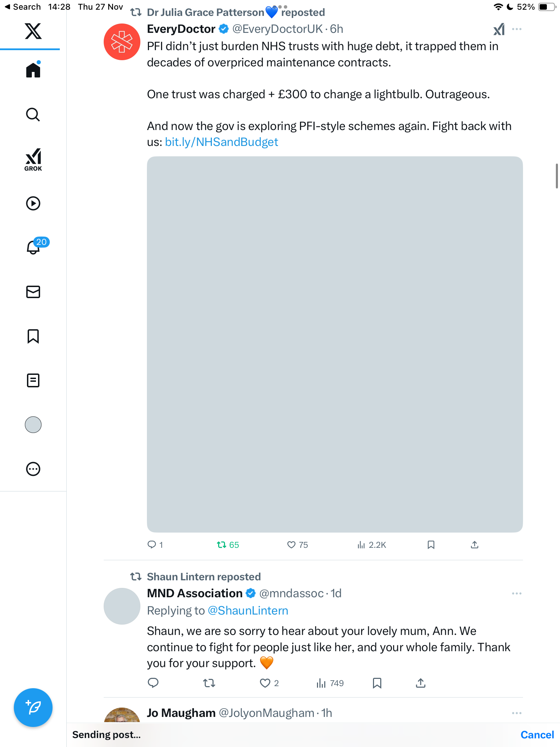Open Direct Messages envelope
Viewport: 560px width, 747px height.
(33, 292)
